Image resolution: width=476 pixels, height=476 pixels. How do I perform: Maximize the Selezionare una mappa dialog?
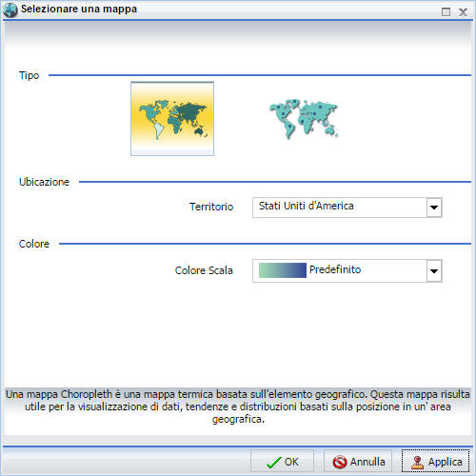(x=446, y=12)
